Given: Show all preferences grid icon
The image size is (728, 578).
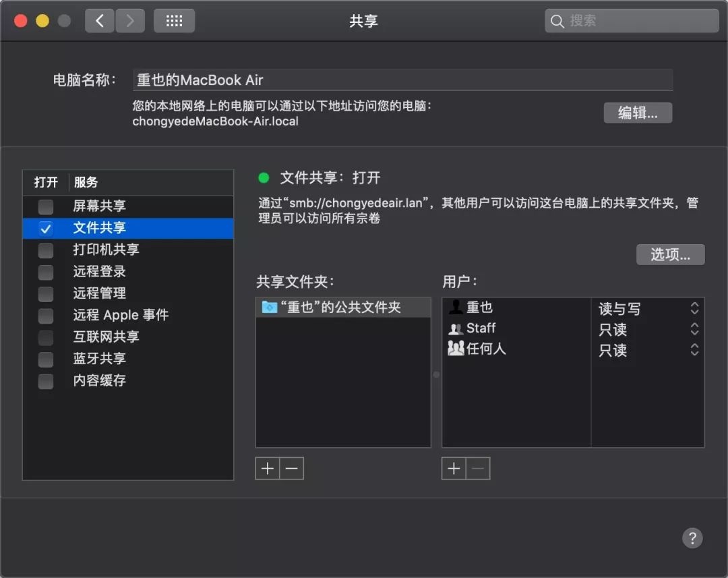Looking at the screenshot, I should click(174, 21).
